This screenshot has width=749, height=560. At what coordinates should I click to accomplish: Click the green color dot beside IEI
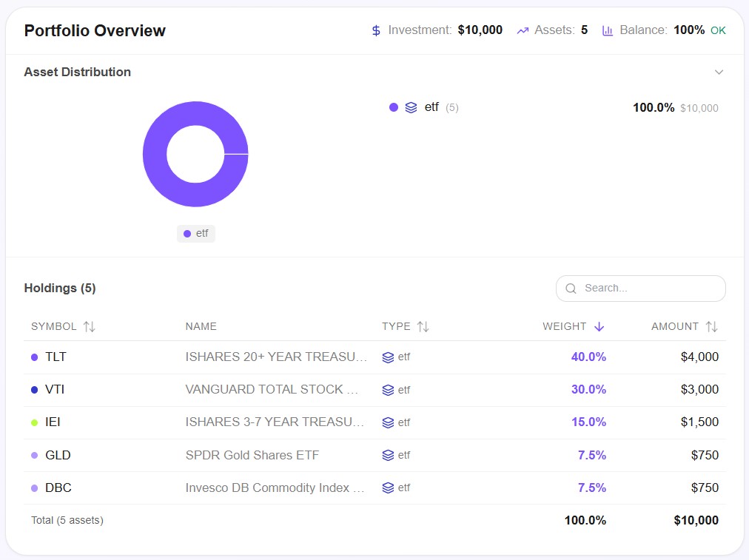point(33,422)
